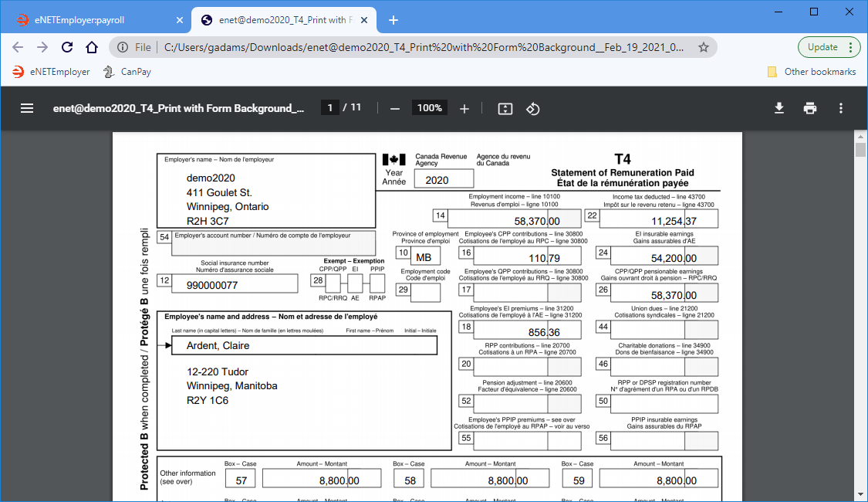Click the page number input field
Screen dimensions: 868x502
pos(329,108)
